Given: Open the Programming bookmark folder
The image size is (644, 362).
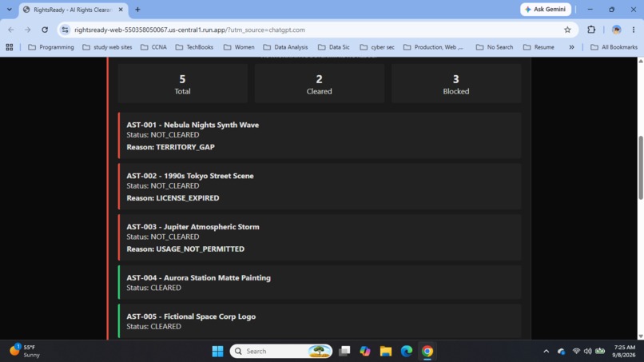Looking at the screenshot, I should pyautogui.click(x=51, y=47).
